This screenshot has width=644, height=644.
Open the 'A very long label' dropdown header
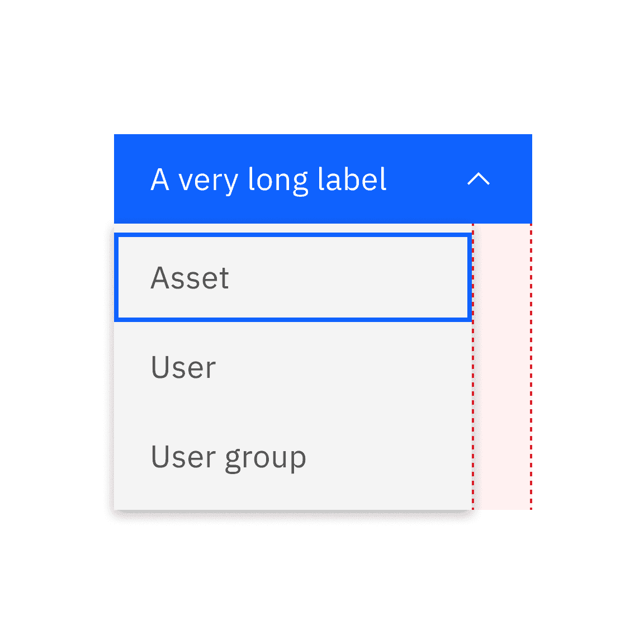pyautogui.click(x=268, y=179)
